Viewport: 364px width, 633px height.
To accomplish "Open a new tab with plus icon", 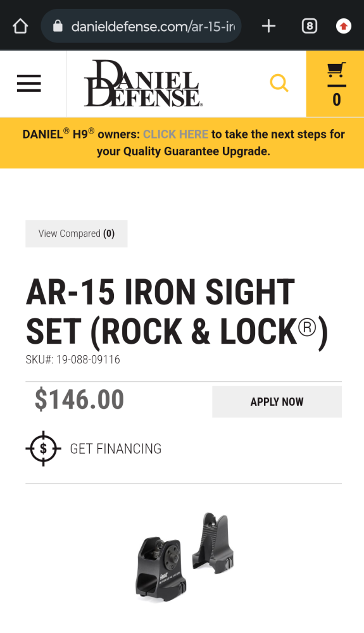I will point(268,27).
